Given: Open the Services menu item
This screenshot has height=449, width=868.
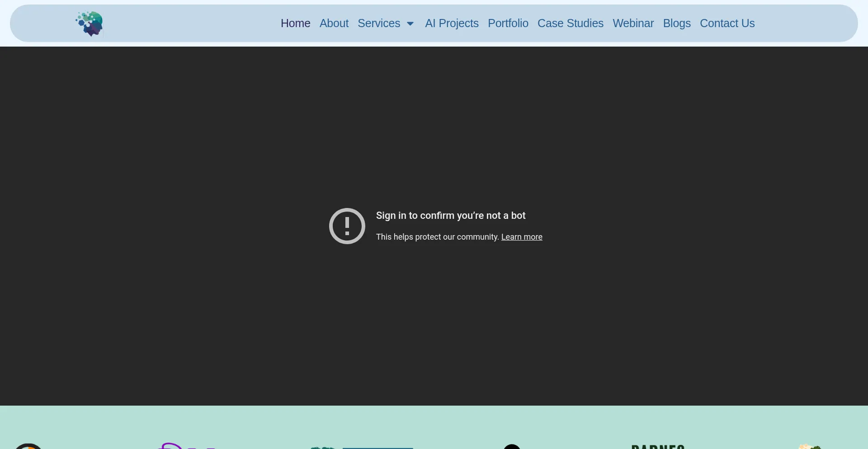Looking at the screenshot, I should pyautogui.click(x=378, y=24).
